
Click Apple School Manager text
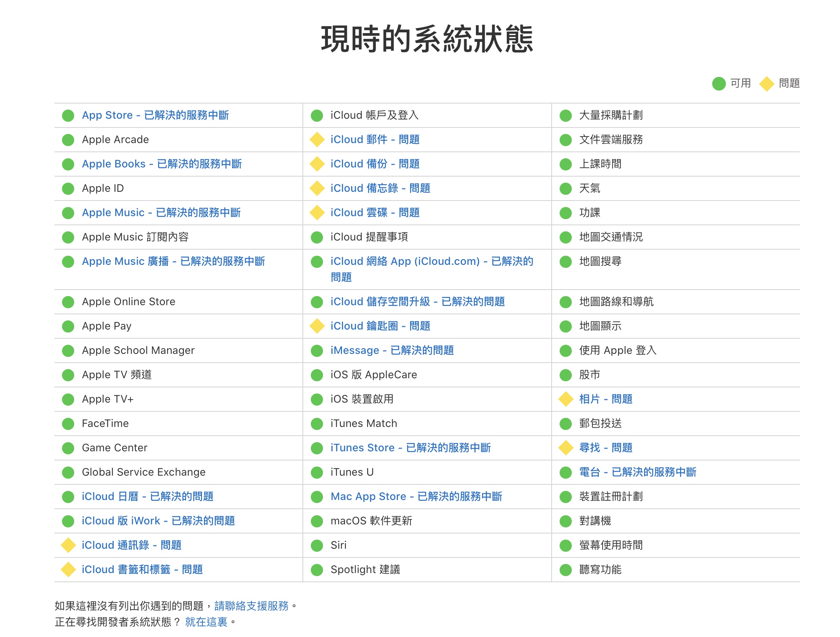point(138,350)
